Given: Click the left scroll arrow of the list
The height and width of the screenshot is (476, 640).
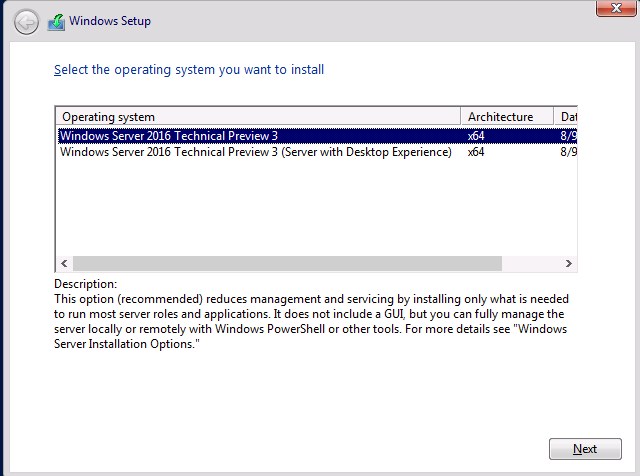Looking at the screenshot, I should click(x=64, y=263).
